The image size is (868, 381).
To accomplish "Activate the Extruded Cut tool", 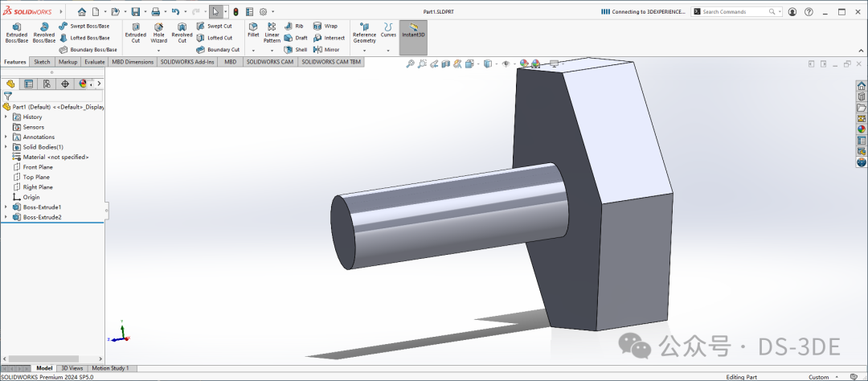I will [x=136, y=33].
